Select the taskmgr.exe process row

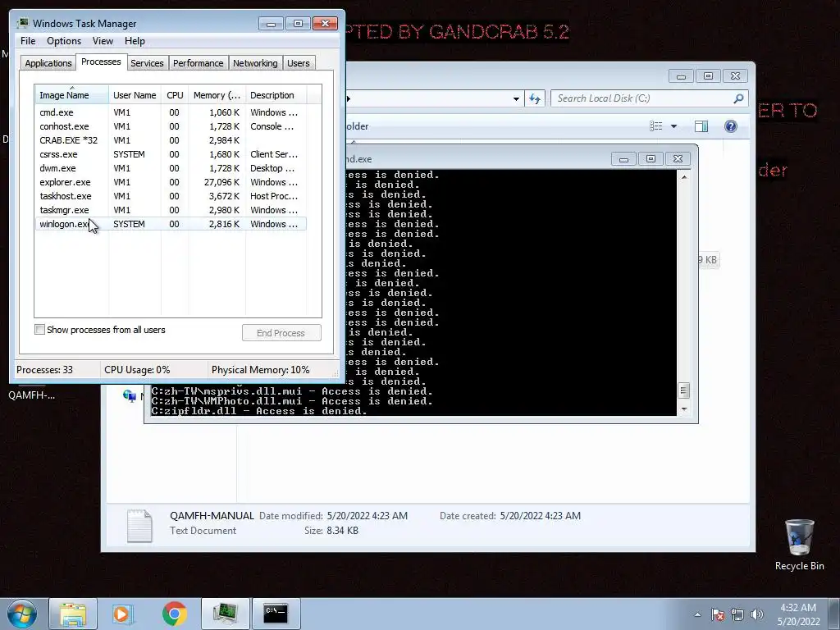click(171, 210)
